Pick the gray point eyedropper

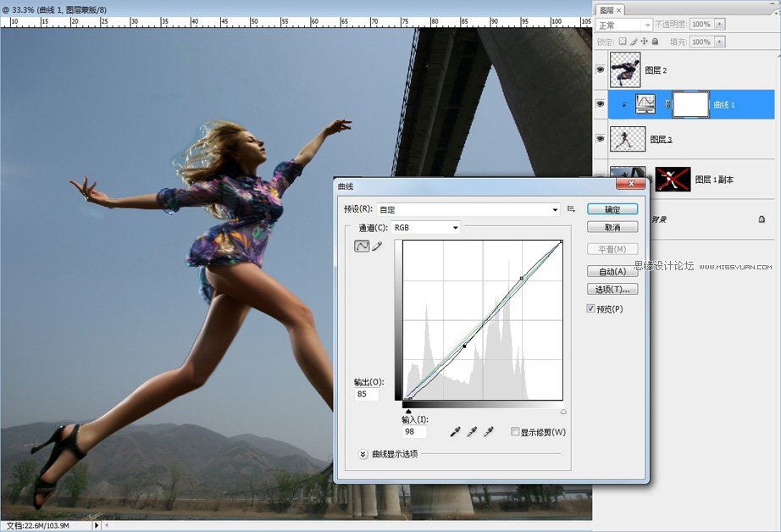tap(472, 432)
